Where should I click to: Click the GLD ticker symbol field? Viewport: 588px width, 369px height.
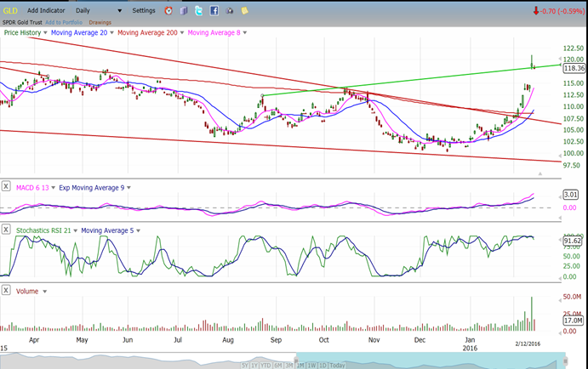pos(10,10)
